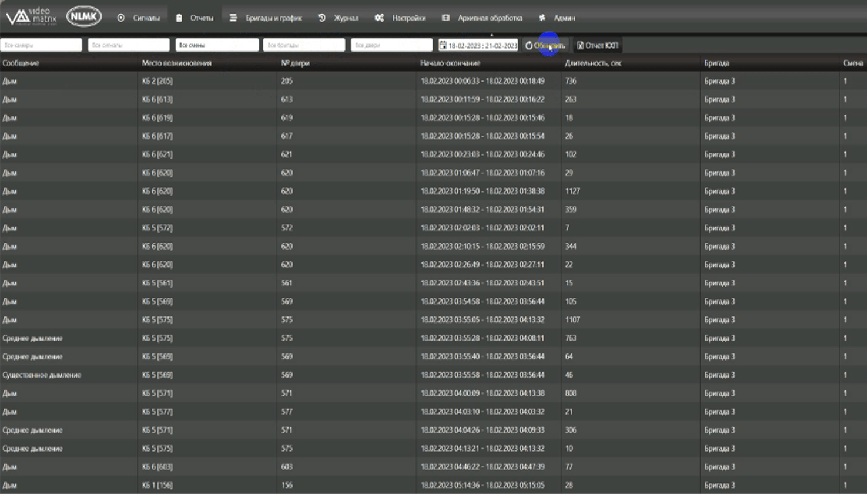
Task: Click the Отчеты clipboard icon
Action: coord(179,18)
